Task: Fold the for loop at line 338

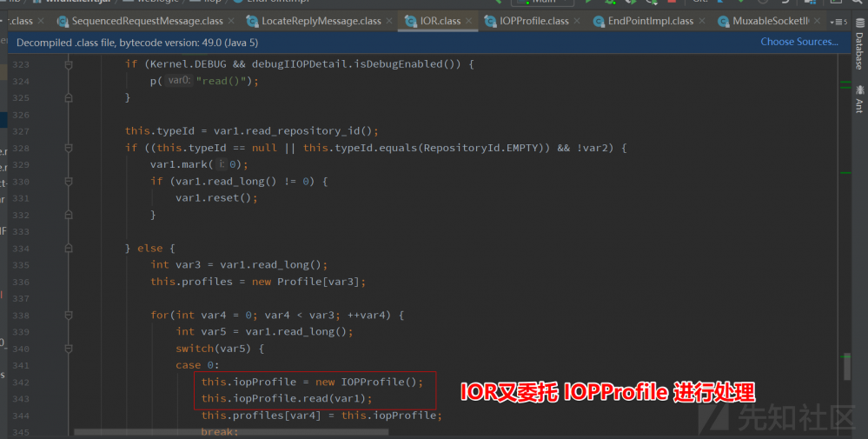Action: click(69, 316)
